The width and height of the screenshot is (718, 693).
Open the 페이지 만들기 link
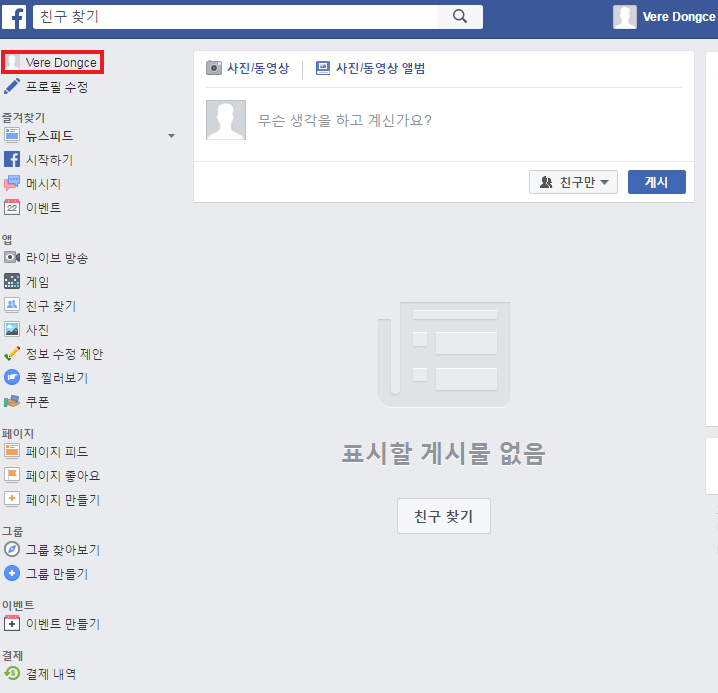63,499
